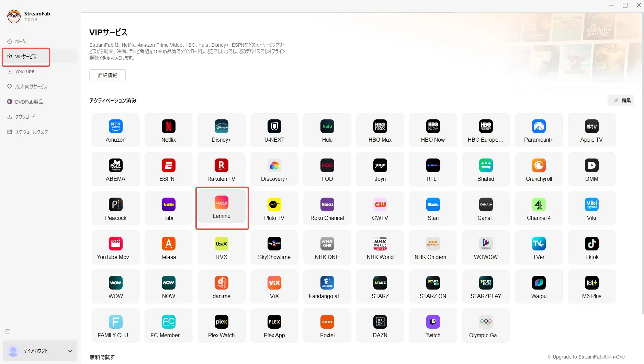644x364 pixels.
Task: Open the HBO Europe service
Action: [x=486, y=130]
